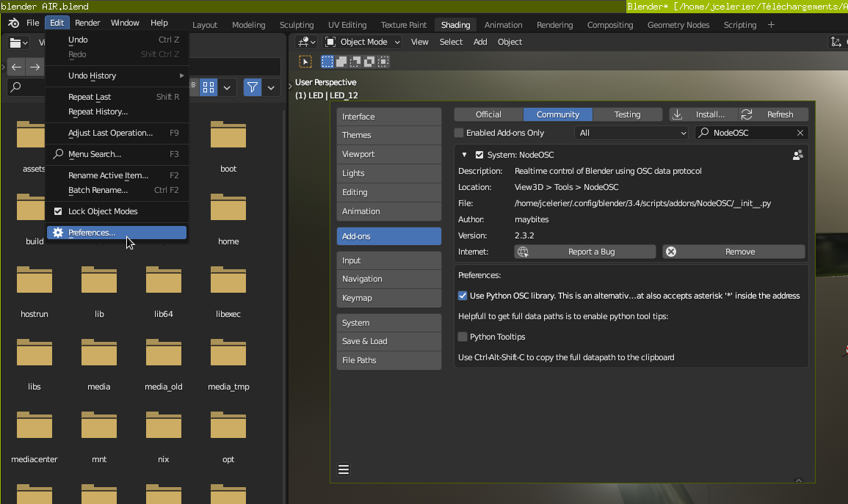
Task: Click the Blender logo icon in menu bar
Action: coord(13,23)
